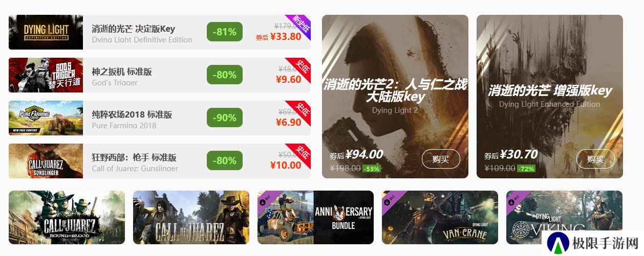
Task: Click the -81% discount badge
Action: pos(225,32)
